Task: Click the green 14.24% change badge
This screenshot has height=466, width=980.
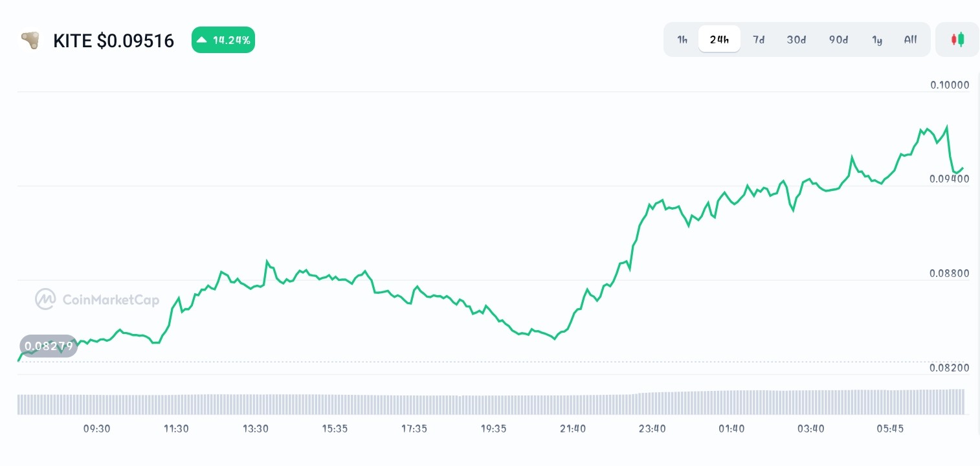Action: (x=223, y=40)
